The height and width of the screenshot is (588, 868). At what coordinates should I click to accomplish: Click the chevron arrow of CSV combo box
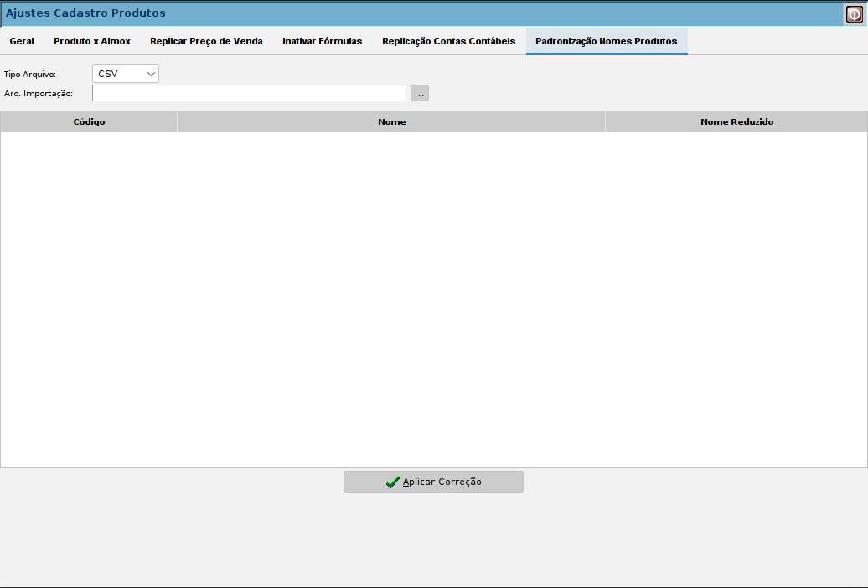click(151, 74)
